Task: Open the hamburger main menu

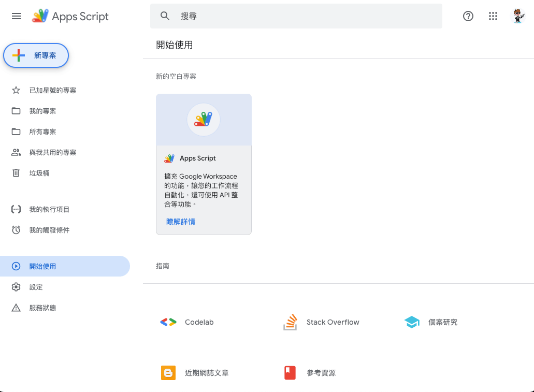Action: point(17,16)
